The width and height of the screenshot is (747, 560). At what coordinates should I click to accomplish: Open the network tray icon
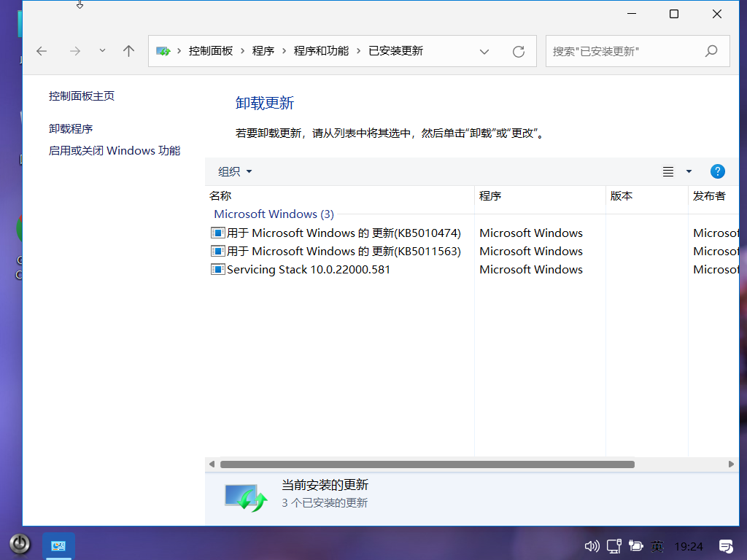614,546
